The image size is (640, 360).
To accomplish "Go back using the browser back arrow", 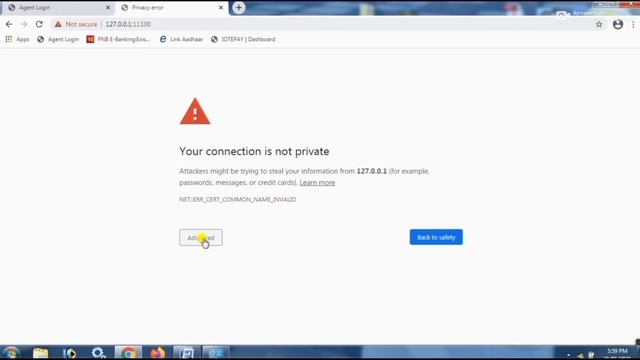I will pyautogui.click(x=9, y=24).
